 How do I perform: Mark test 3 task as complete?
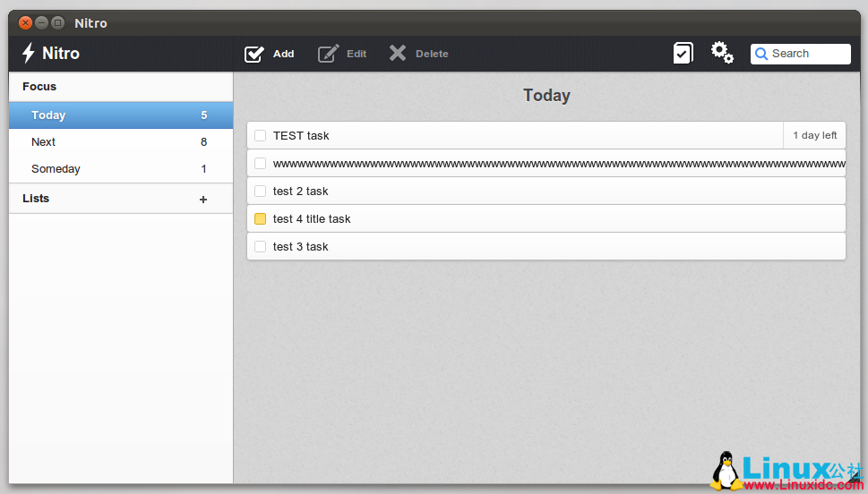coord(261,247)
